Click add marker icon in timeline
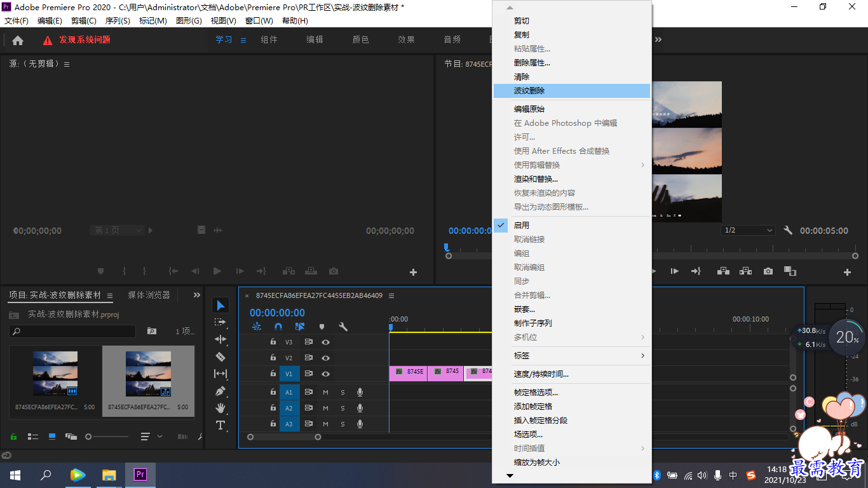This screenshot has height=488, width=868. (x=322, y=327)
